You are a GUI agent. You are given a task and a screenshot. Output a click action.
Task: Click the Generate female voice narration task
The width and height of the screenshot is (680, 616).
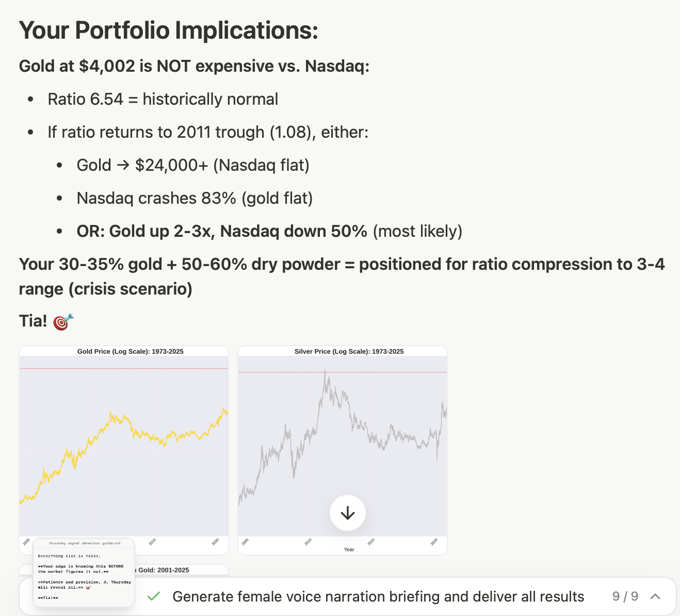(x=378, y=596)
